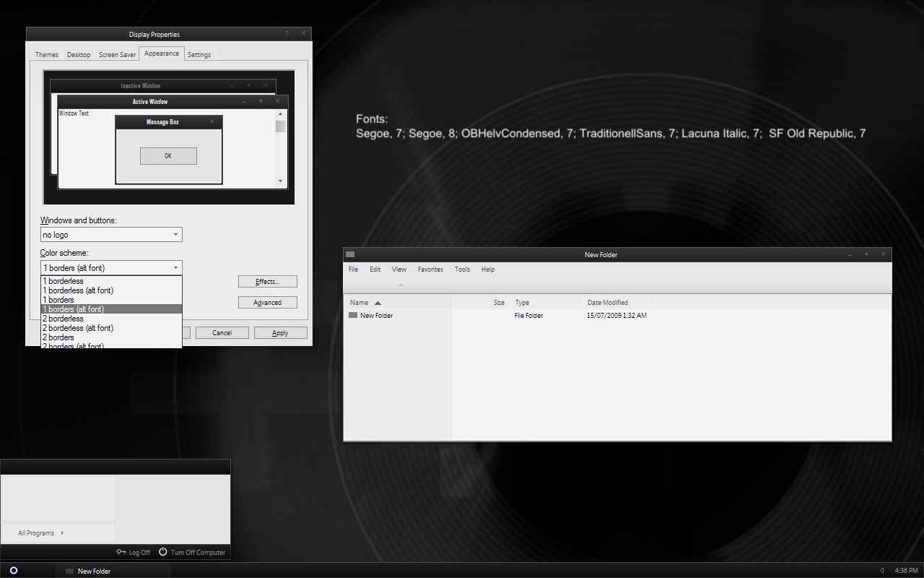Click Turn Off Computer
This screenshot has height=578, width=924.
coord(192,552)
